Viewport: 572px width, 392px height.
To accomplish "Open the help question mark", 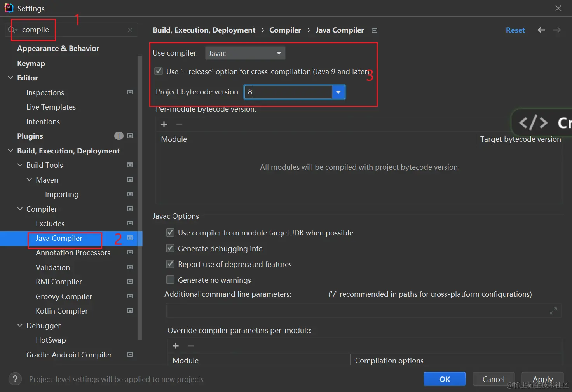I will tap(15, 379).
